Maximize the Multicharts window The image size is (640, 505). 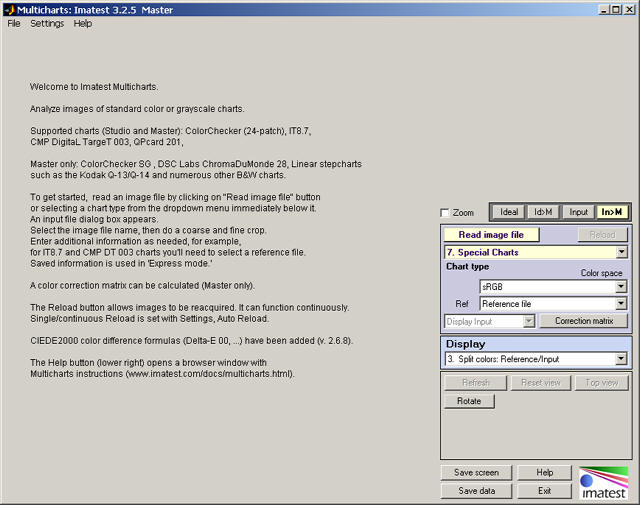coord(616,9)
